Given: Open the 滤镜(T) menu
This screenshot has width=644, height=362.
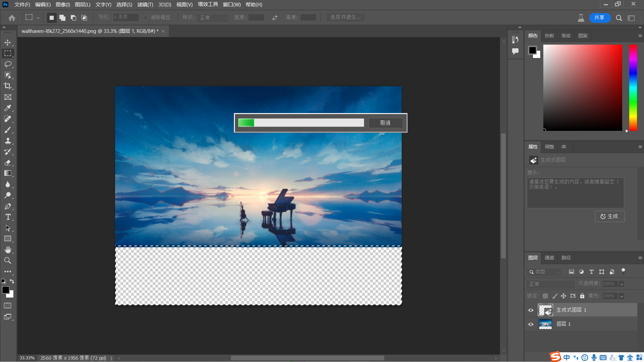Looking at the screenshot, I should pyautogui.click(x=145, y=4).
